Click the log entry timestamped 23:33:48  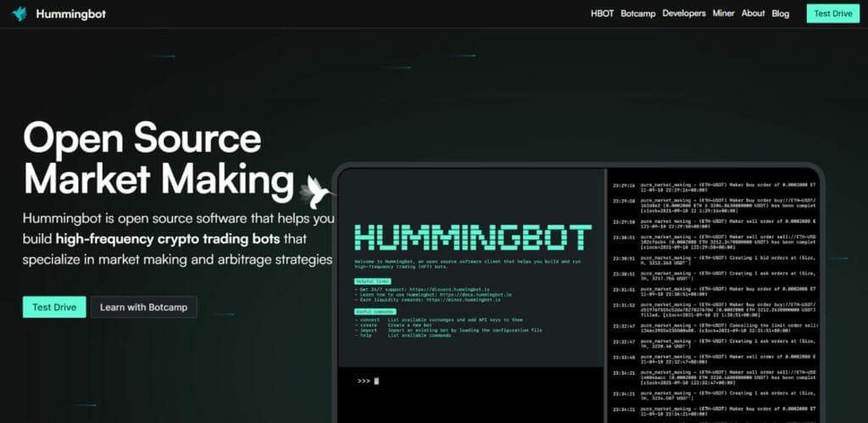click(x=714, y=359)
